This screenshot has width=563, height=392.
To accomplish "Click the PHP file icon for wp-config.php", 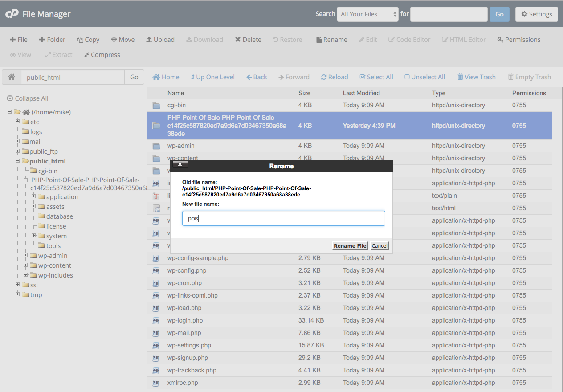I will point(156,270).
